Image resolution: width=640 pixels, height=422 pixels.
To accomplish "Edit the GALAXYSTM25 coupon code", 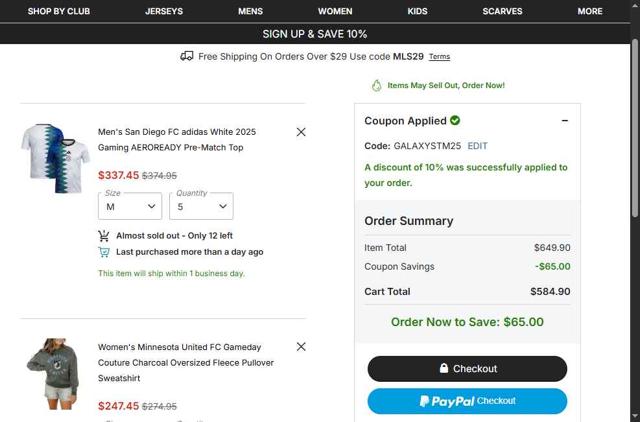I will (478, 146).
